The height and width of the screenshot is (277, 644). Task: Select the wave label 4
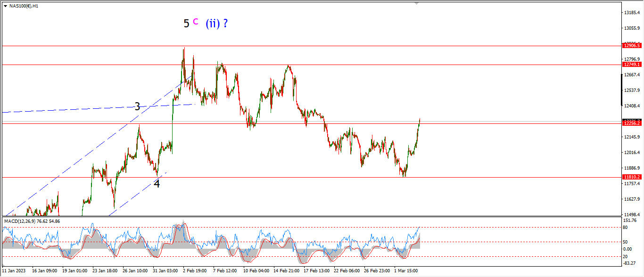[157, 184]
